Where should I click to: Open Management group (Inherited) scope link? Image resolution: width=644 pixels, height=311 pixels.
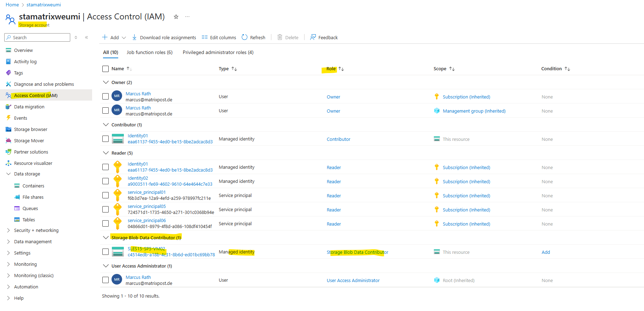pyautogui.click(x=474, y=111)
